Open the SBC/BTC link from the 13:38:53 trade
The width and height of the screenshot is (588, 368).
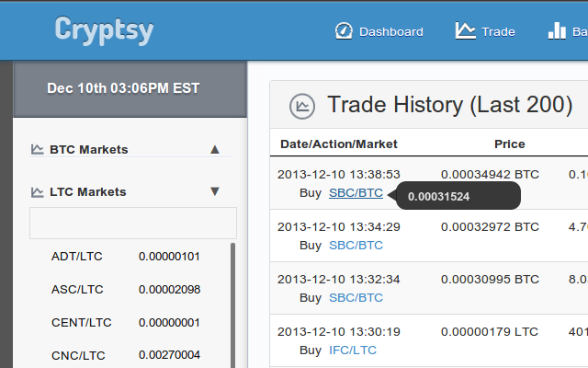tap(356, 193)
